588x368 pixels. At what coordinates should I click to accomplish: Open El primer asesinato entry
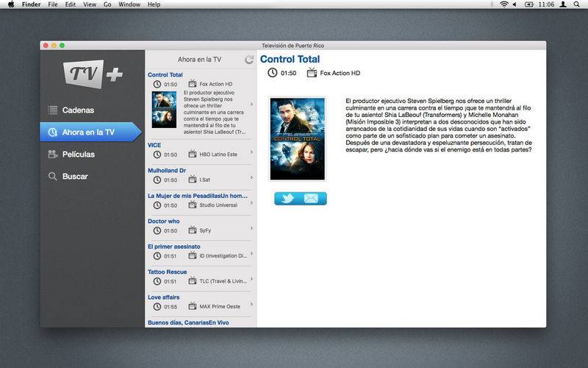[x=200, y=252]
